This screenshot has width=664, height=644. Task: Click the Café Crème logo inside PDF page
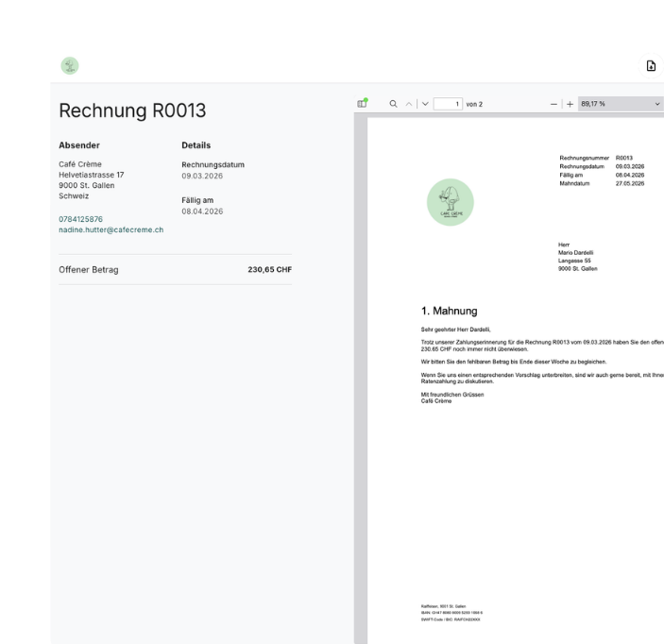point(451,202)
